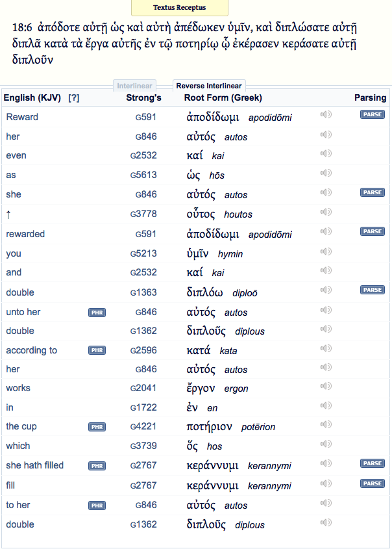The width and height of the screenshot is (392, 551).
Task: Open PHR button beside 'according to'
Action: tap(97, 350)
